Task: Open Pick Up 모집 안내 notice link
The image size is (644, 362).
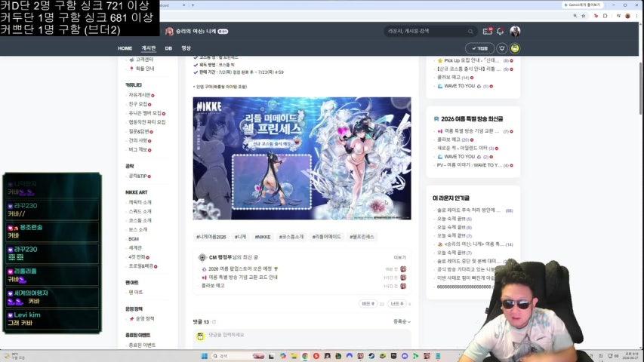Action: (x=472, y=60)
